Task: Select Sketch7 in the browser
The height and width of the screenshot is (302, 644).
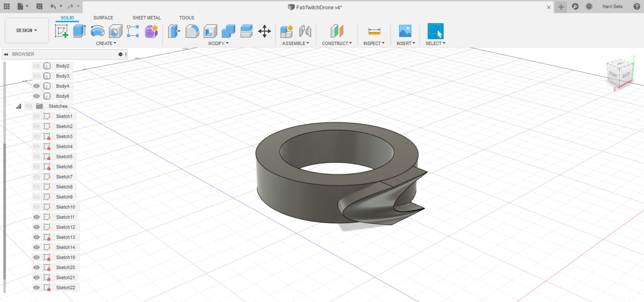Action: click(64, 177)
